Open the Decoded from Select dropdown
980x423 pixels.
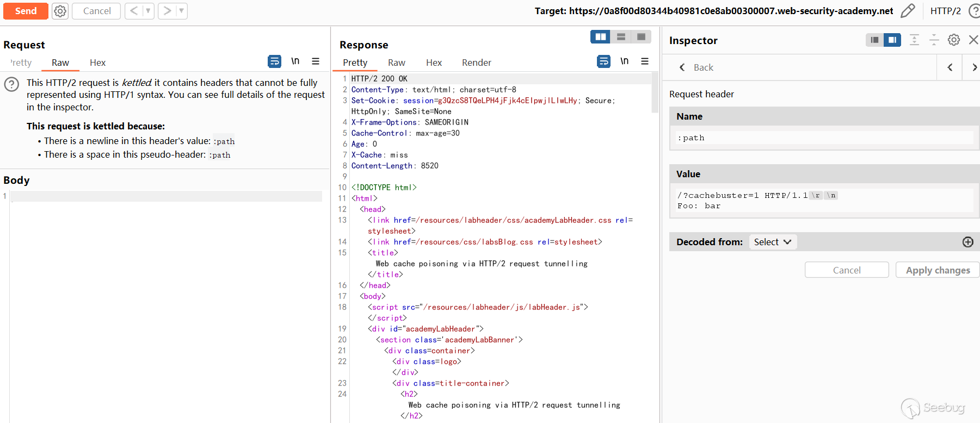pos(772,242)
